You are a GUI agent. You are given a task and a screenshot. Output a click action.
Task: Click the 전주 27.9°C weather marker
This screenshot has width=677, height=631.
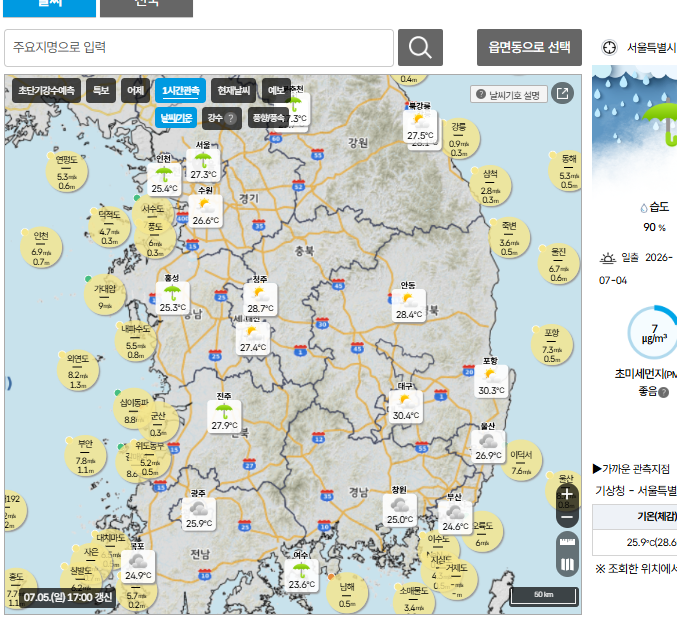pos(224,417)
